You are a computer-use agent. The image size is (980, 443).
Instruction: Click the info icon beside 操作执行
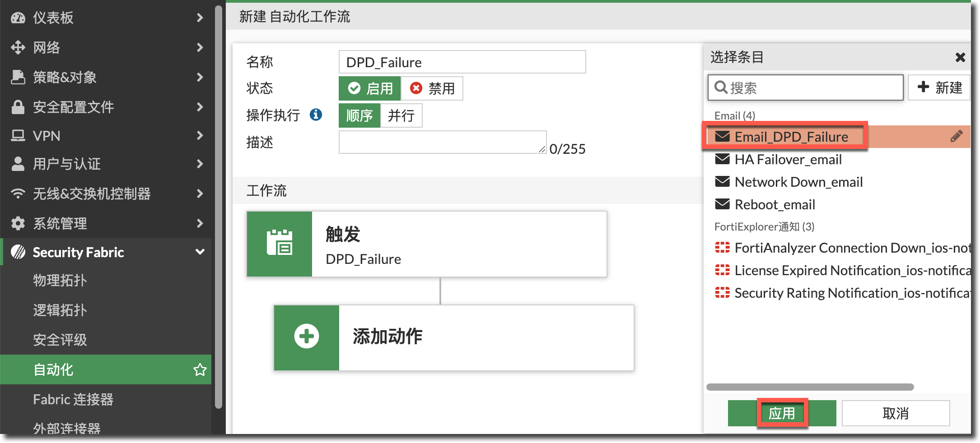(316, 115)
